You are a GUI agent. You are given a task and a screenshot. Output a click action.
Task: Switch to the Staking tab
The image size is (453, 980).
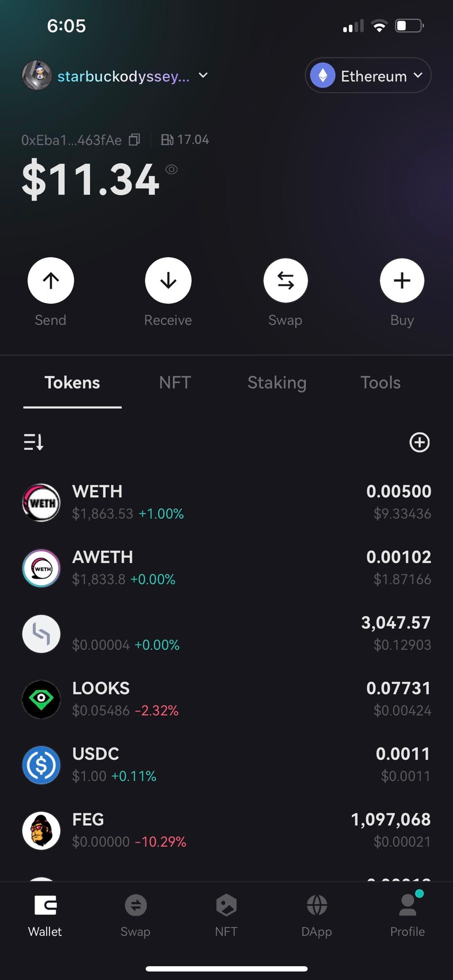click(x=277, y=383)
